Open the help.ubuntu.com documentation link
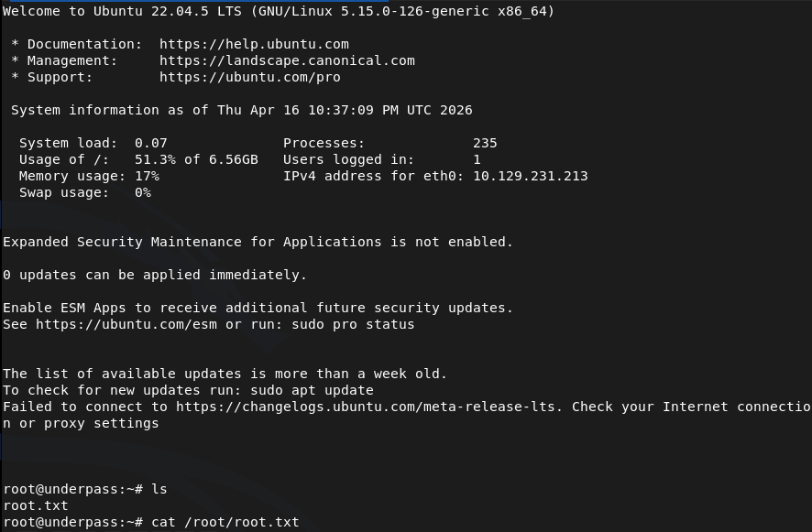 254,44
